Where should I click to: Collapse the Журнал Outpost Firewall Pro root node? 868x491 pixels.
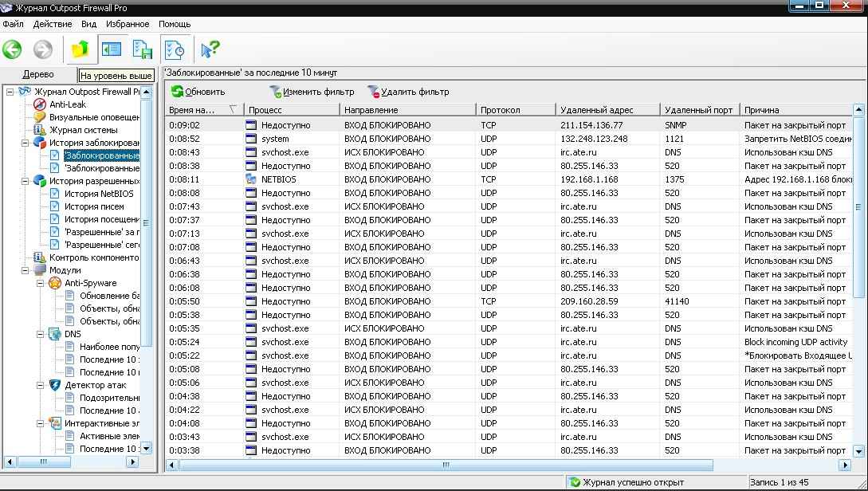coord(10,92)
